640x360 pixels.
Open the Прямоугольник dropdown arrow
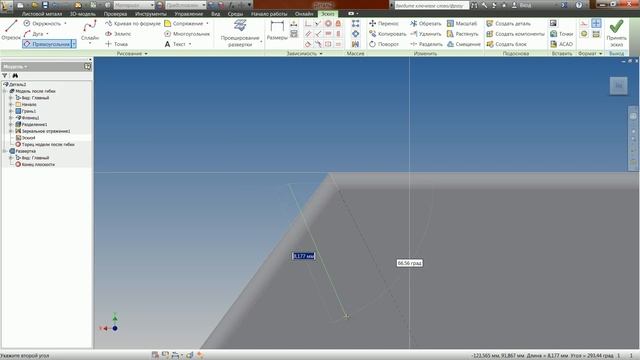[74, 44]
